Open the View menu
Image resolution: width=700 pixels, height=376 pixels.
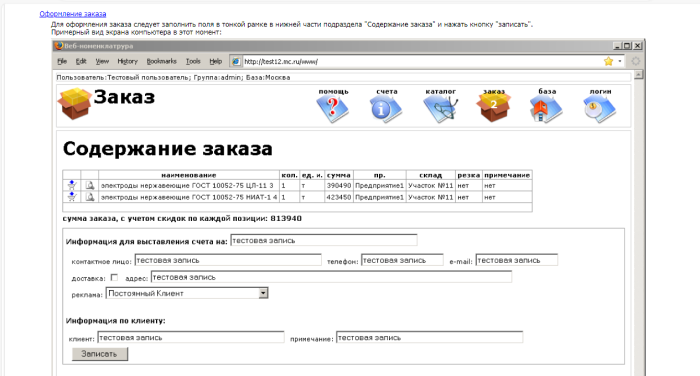(x=102, y=61)
